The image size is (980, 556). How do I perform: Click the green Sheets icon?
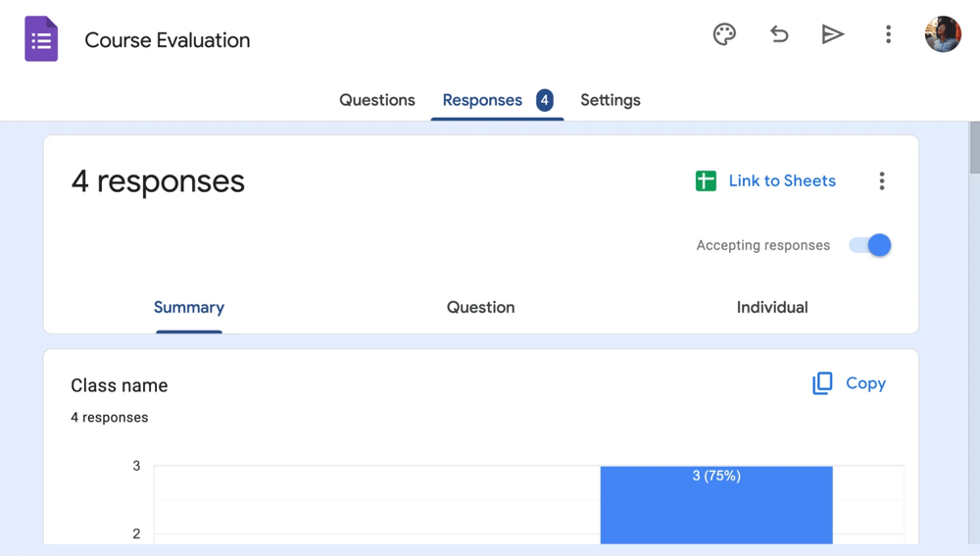click(x=706, y=180)
